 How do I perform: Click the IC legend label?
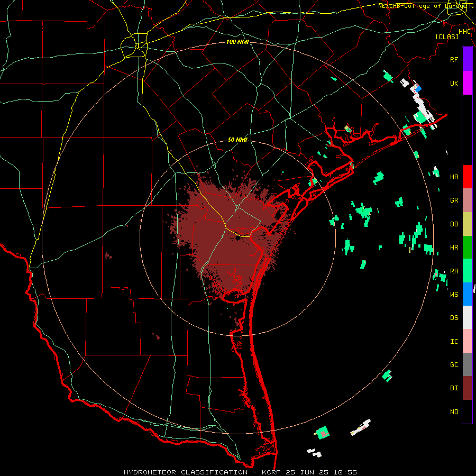tap(454, 342)
